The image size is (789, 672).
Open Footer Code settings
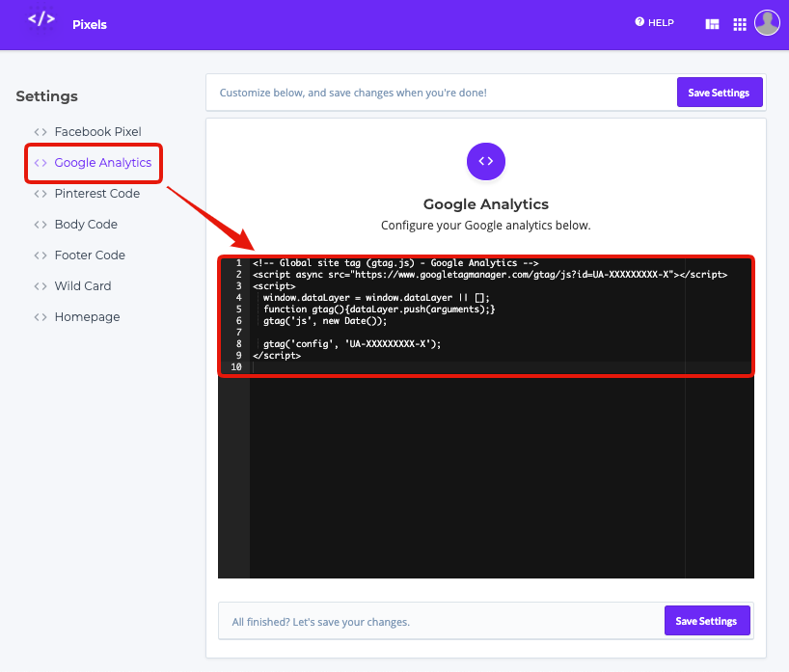[x=90, y=255]
